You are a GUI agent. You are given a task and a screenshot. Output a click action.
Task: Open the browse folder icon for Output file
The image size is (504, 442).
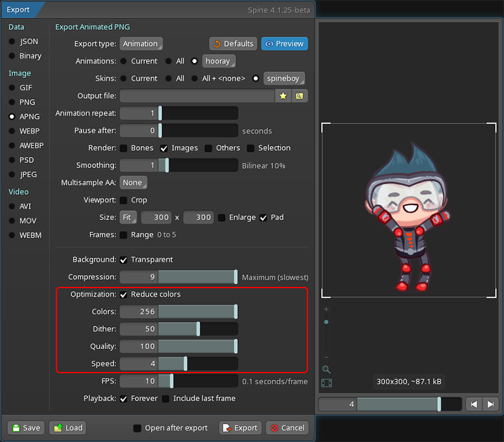299,96
